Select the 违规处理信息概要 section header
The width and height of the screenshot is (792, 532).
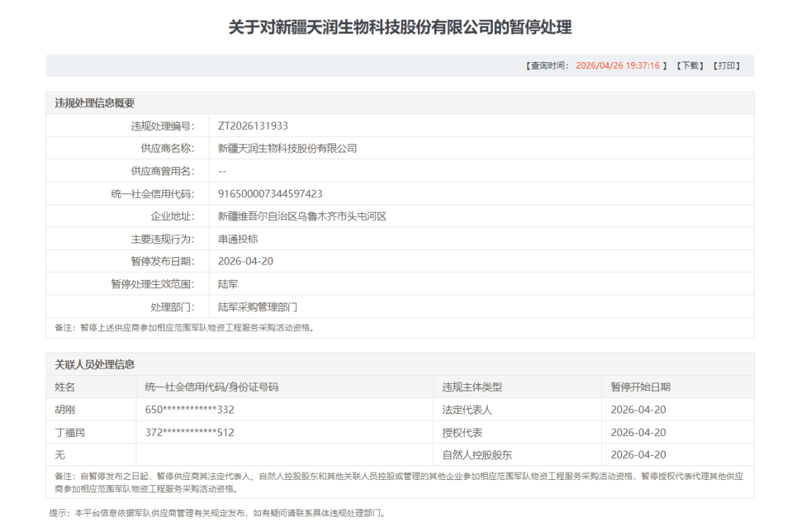95,103
